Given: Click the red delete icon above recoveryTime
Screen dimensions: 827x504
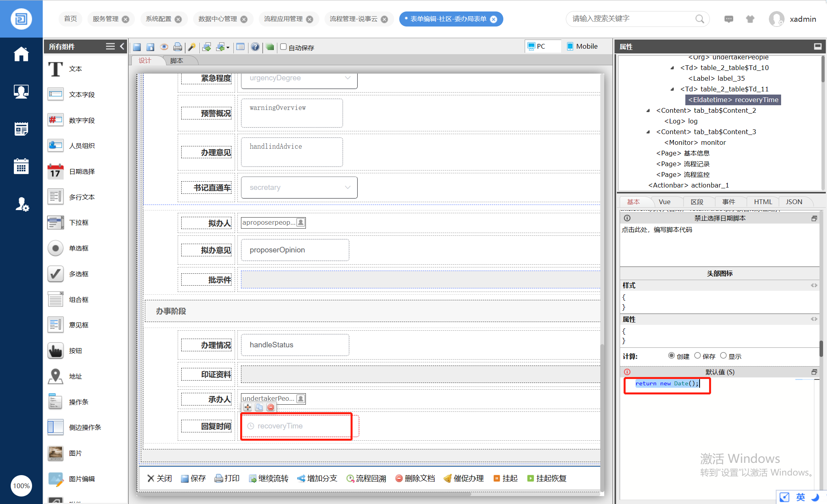Looking at the screenshot, I should coord(271,407).
